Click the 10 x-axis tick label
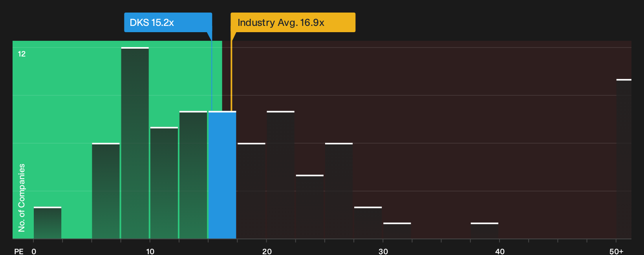The width and height of the screenshot is (644, 255). 150,251
